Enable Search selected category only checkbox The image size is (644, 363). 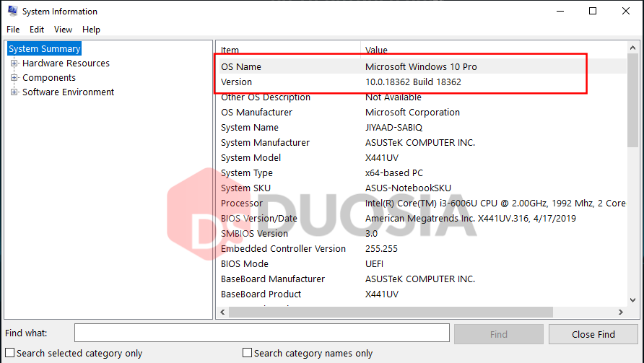pyautogui.click(x=10, y=353)
